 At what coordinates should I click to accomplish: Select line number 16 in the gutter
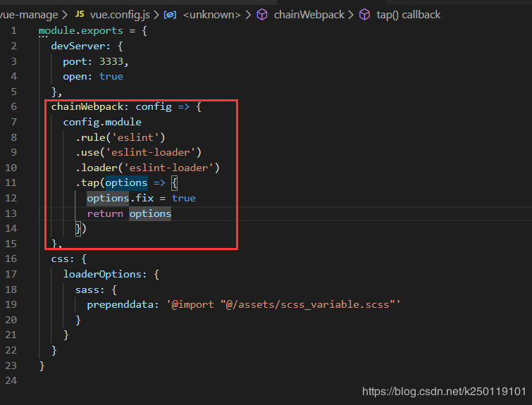(12, 258)
